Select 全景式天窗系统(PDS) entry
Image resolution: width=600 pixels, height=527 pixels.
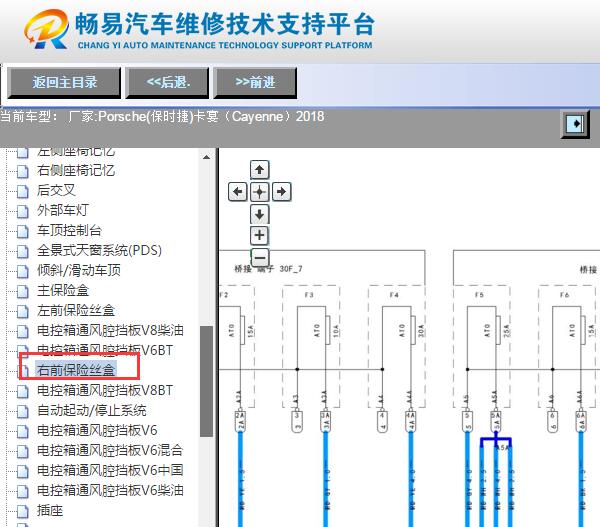click(99, 250)
